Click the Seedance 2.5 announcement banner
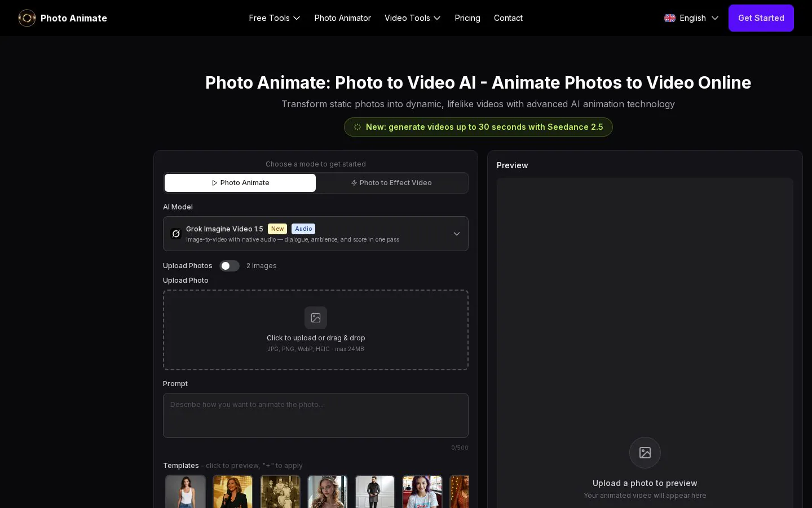 click(x=478, y=127)
